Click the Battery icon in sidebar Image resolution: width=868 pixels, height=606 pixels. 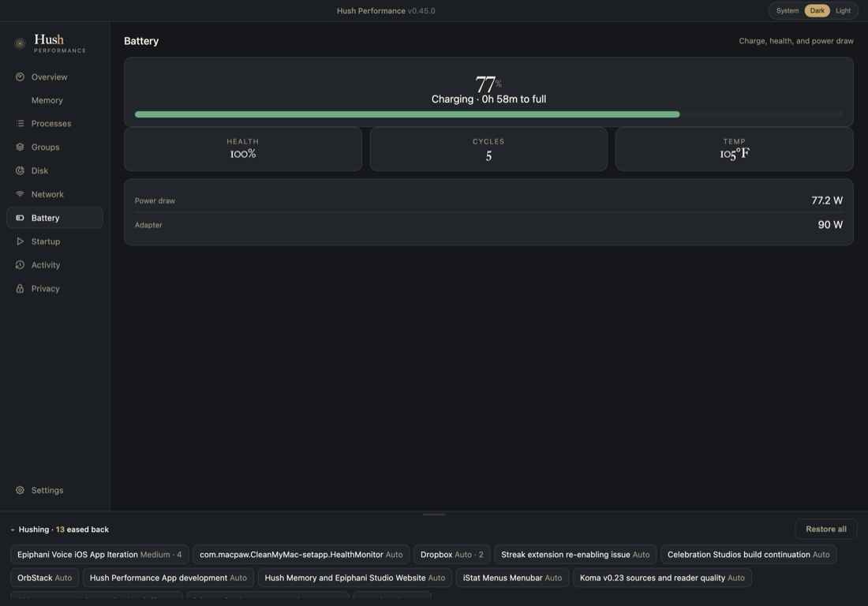(x=20, y=218)
